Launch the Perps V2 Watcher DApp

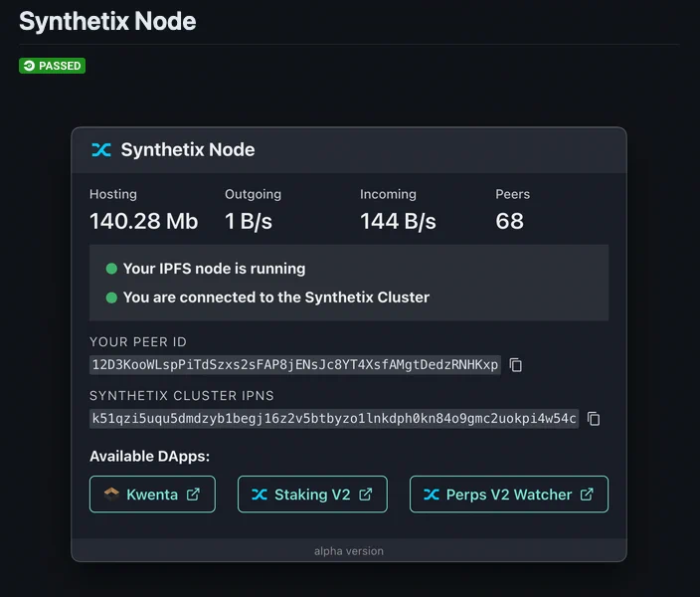[509, 495]
